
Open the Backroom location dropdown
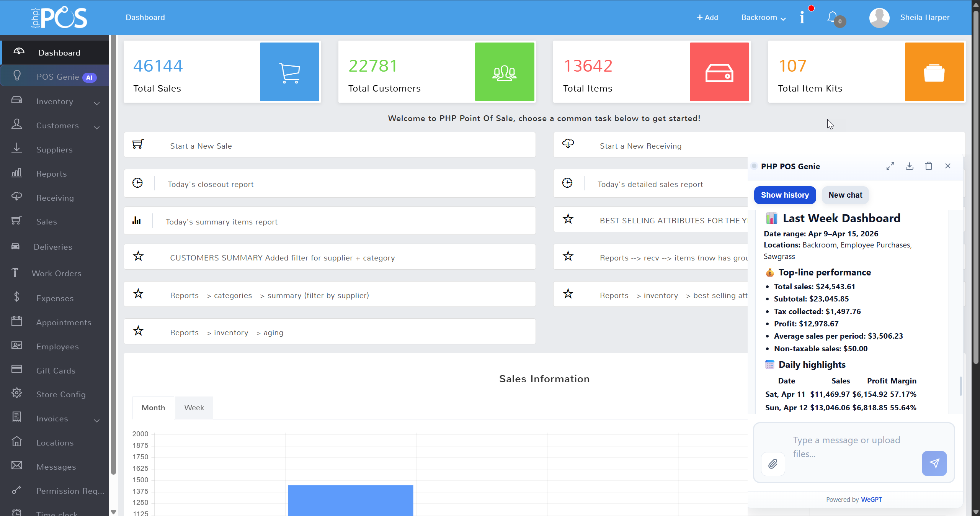[761, 17]
